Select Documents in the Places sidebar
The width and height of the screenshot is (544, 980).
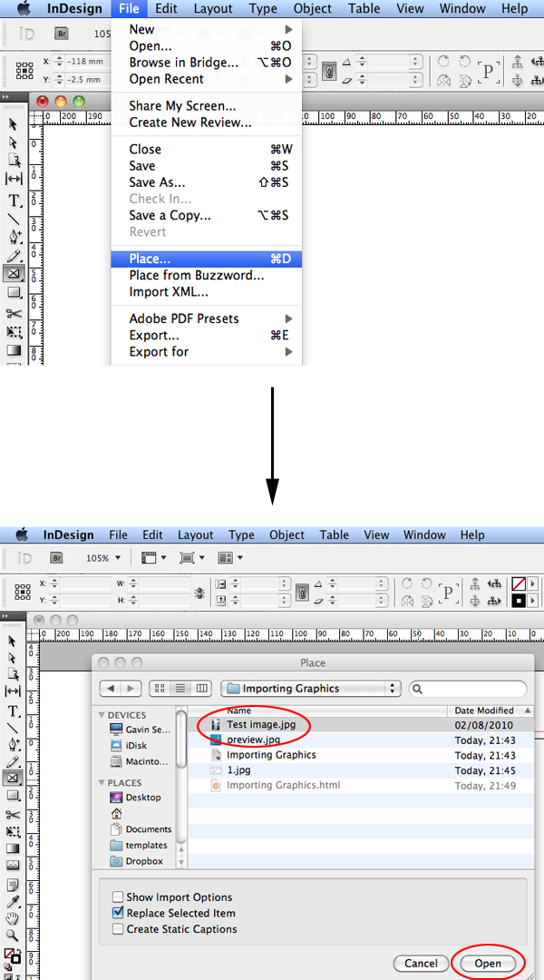click(x=141, y=828)
